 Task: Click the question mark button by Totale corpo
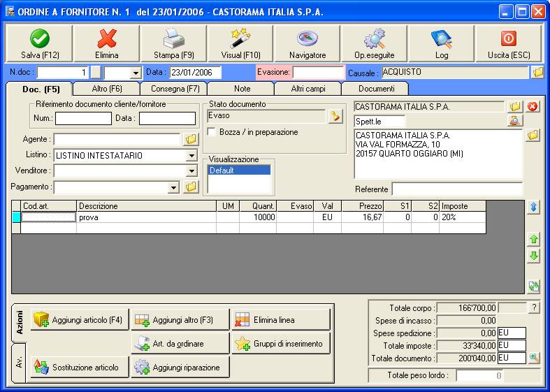point(534,308)
